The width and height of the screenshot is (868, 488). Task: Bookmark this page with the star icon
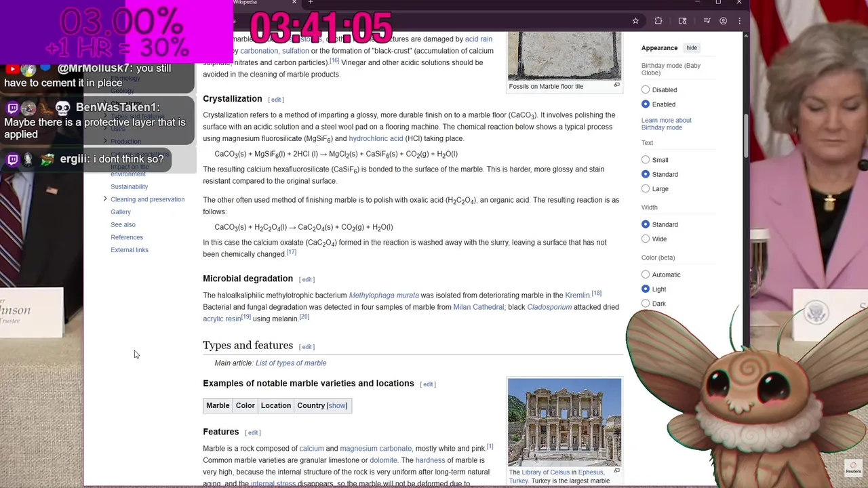[635, 21]
